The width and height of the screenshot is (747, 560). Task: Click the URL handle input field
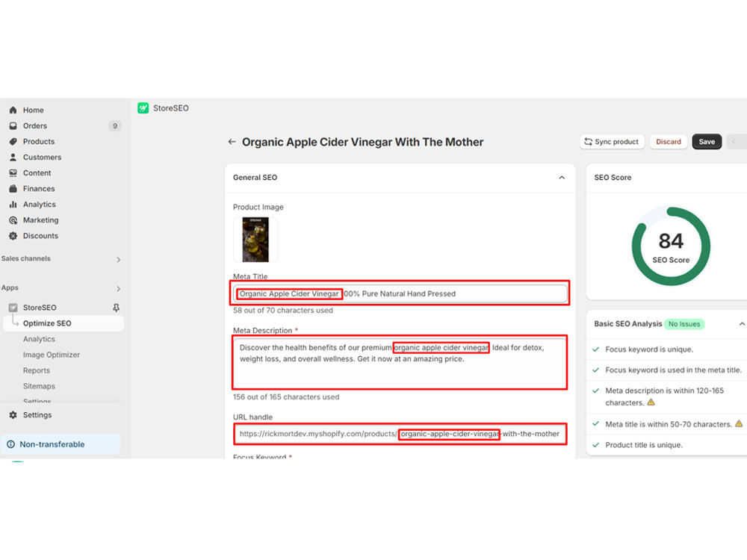[400, 434]
